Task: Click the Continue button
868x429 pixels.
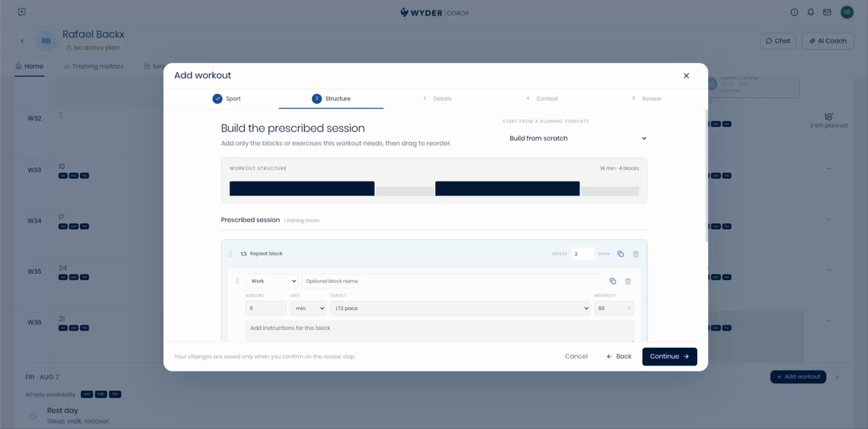Action: click(x=670, y=356)
